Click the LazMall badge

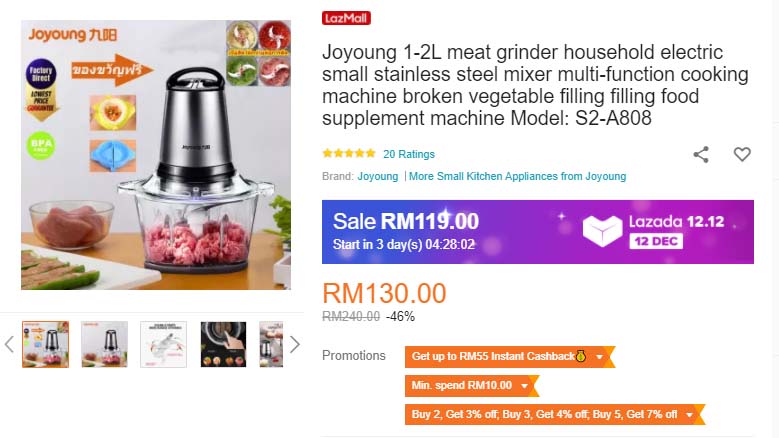point(346,18)
